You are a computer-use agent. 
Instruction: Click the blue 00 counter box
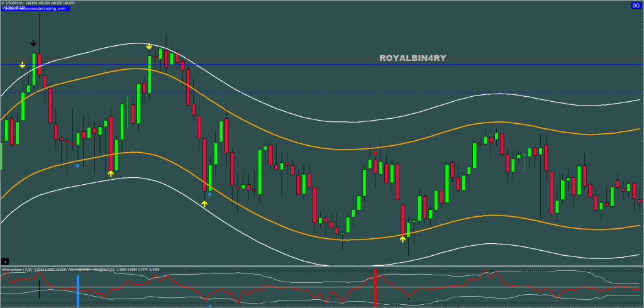636,5
